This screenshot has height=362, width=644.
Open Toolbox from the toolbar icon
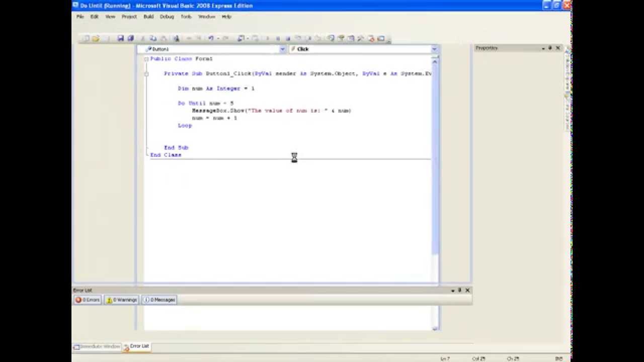(x=360, y=38)
